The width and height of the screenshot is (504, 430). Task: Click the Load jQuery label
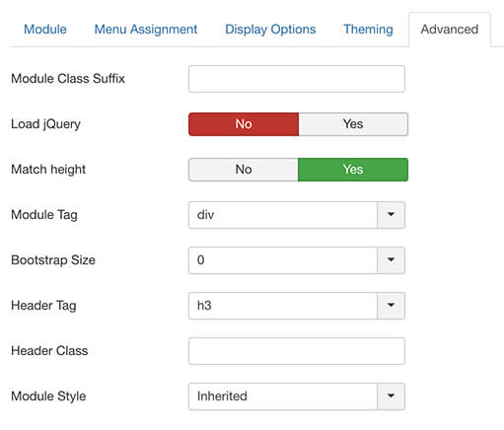[45, 124]
